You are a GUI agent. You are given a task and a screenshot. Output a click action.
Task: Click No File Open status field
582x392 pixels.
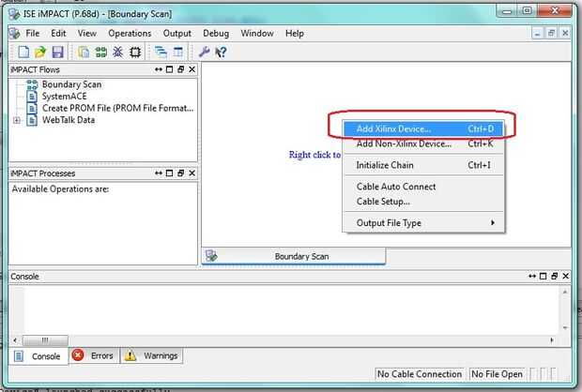(x=497, y=374)
